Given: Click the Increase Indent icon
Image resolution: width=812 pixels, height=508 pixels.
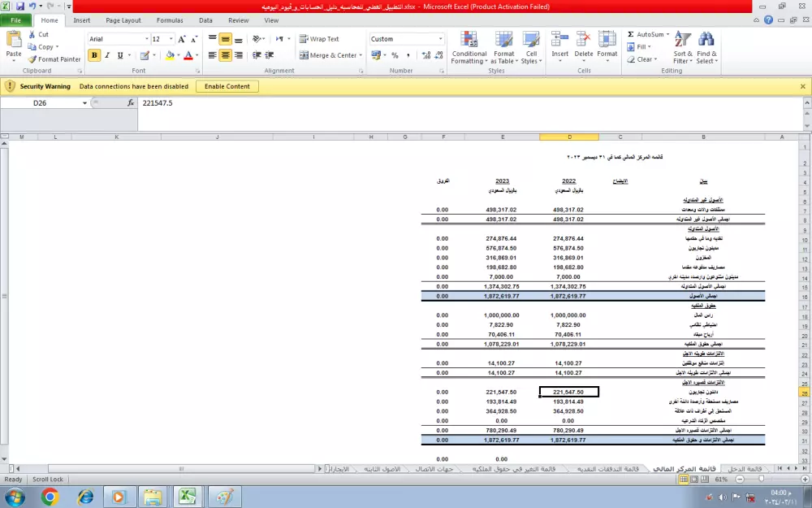Looking at the screenshot, I should [x=270, y=55].
